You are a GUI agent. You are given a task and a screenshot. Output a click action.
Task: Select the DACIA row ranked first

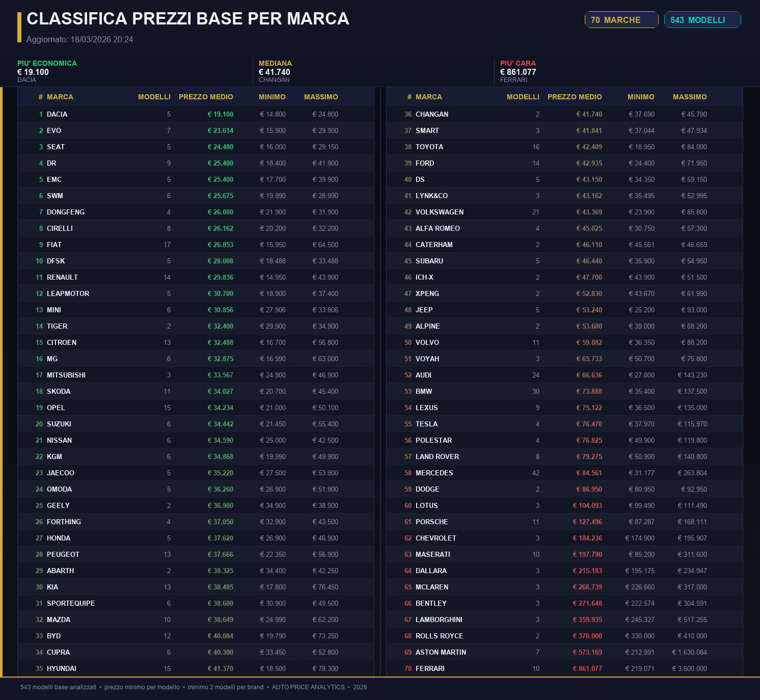196,114
